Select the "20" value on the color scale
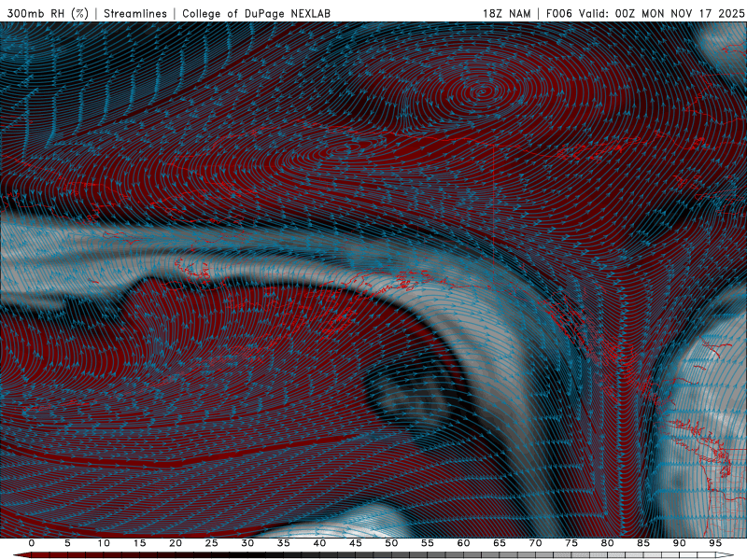This screenshot has height=560, width=747. [176, 543]
